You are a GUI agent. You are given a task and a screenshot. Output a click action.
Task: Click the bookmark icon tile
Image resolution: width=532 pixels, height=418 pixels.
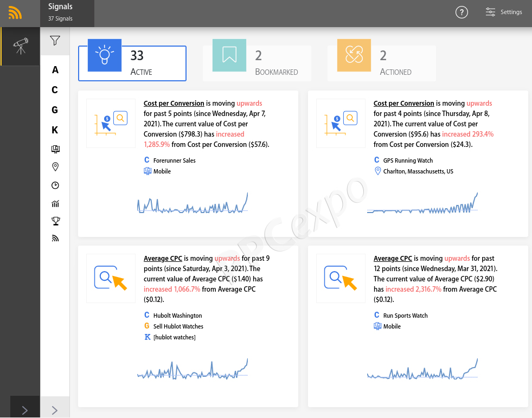[229, 55]
